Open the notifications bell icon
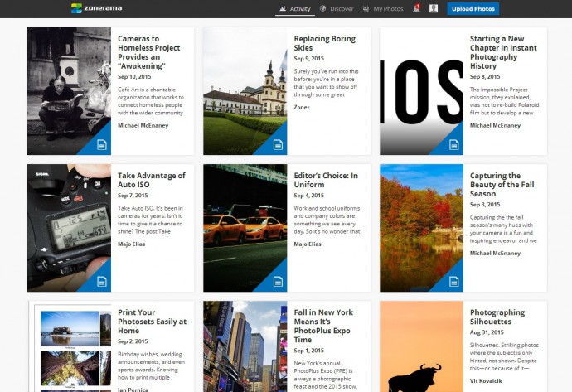572x392 pixels. (416, 8)
